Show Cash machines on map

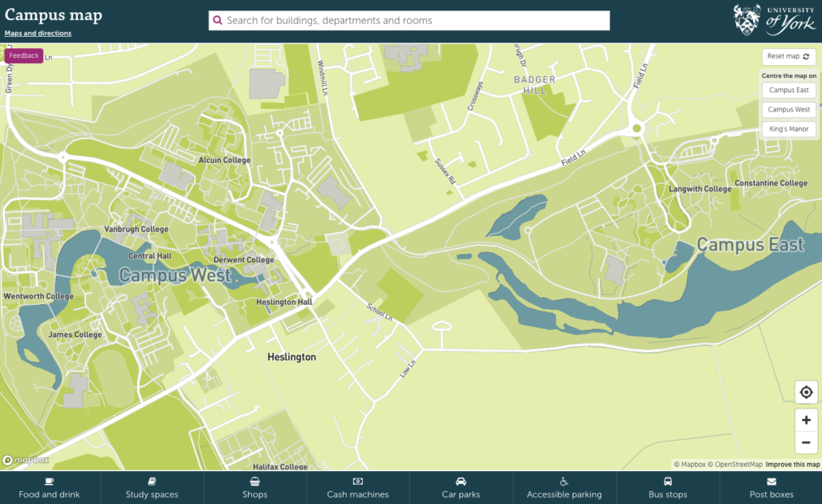click(x=358, y=488)
